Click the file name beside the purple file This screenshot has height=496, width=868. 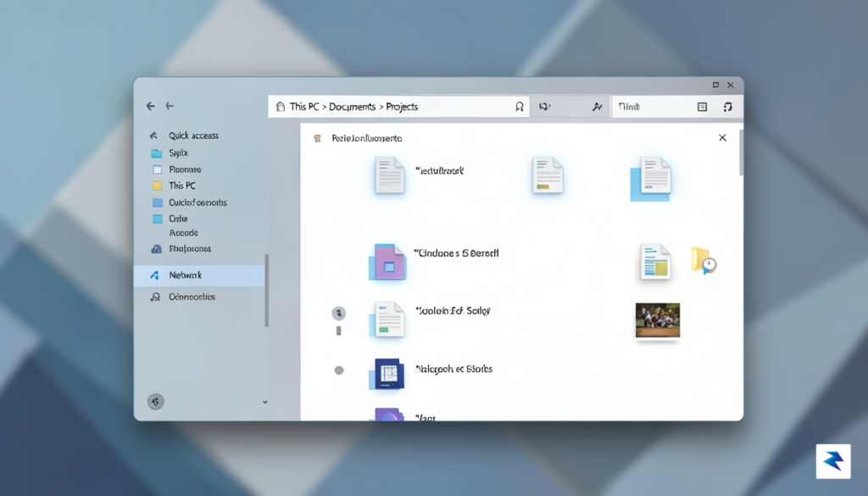click(x=457, y=254)
